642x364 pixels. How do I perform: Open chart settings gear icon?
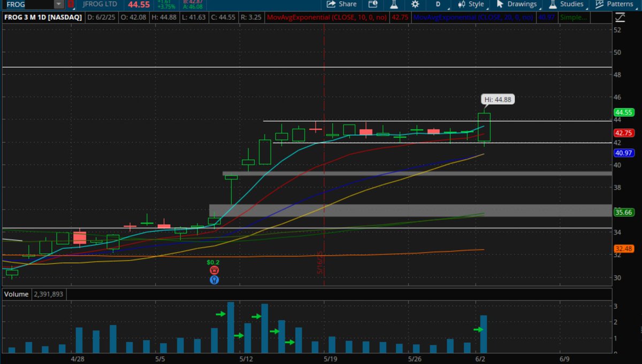tap(415, 4)
